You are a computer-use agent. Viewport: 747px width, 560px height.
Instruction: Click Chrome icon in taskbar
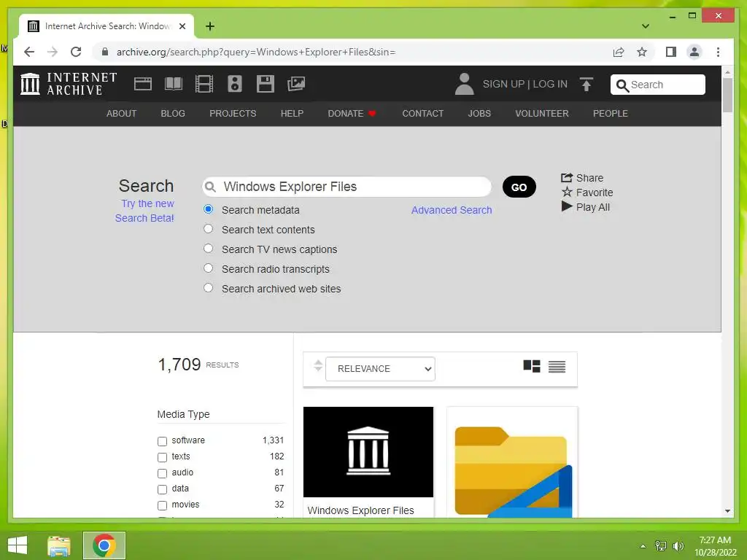tap(104, 545)
